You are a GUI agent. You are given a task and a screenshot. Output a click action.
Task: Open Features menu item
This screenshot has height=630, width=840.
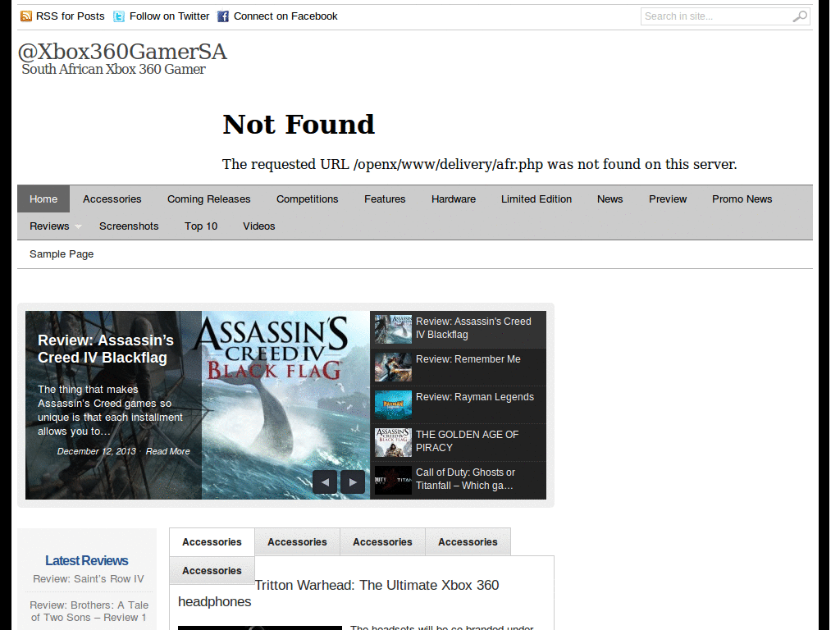tap(385, 199)
